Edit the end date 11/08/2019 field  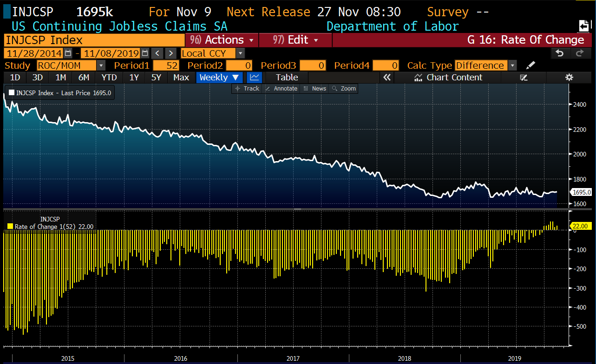click(x=111, y=53)
